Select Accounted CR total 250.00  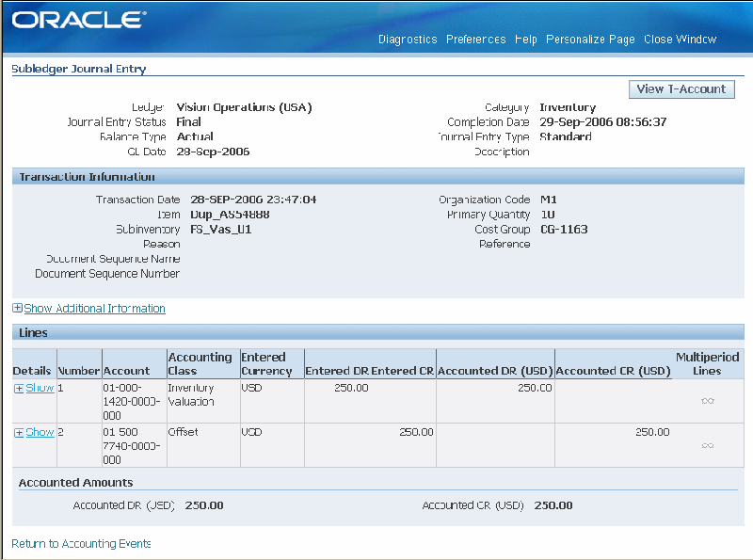(x=553, y=505)
